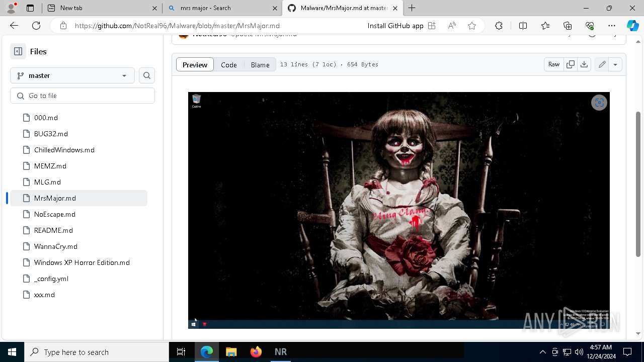Open Copilot sidebar icon
Image resolution: width=644 pixels, height=362 pixels.
coord(632,26)
